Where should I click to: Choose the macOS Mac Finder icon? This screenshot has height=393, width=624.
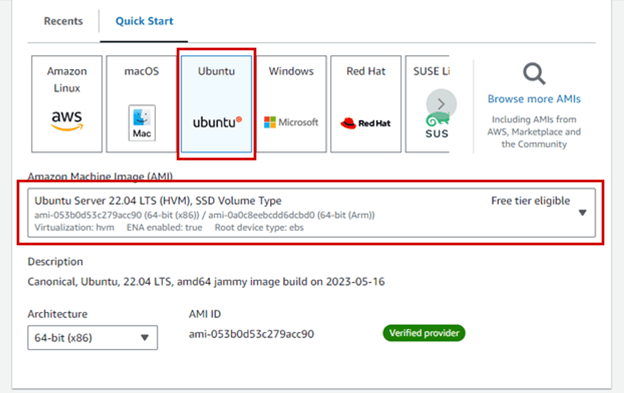pos(142,123)
